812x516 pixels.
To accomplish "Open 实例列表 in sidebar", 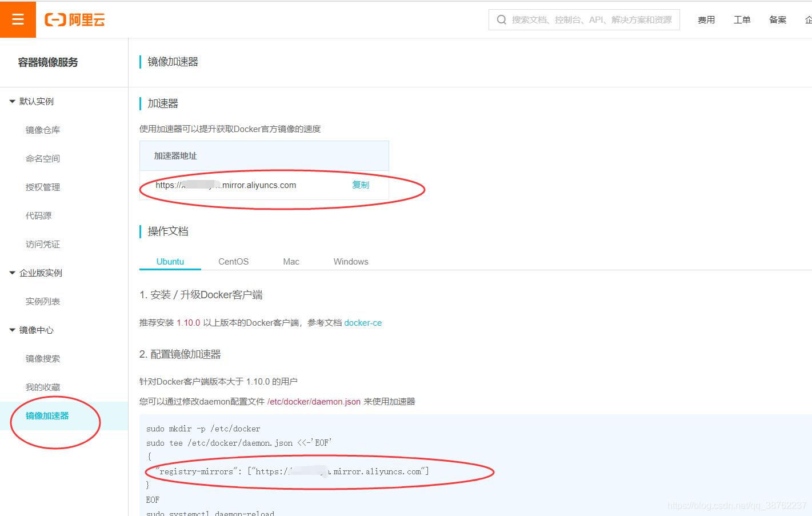I will pyautogui.click(x=43, y=301).
